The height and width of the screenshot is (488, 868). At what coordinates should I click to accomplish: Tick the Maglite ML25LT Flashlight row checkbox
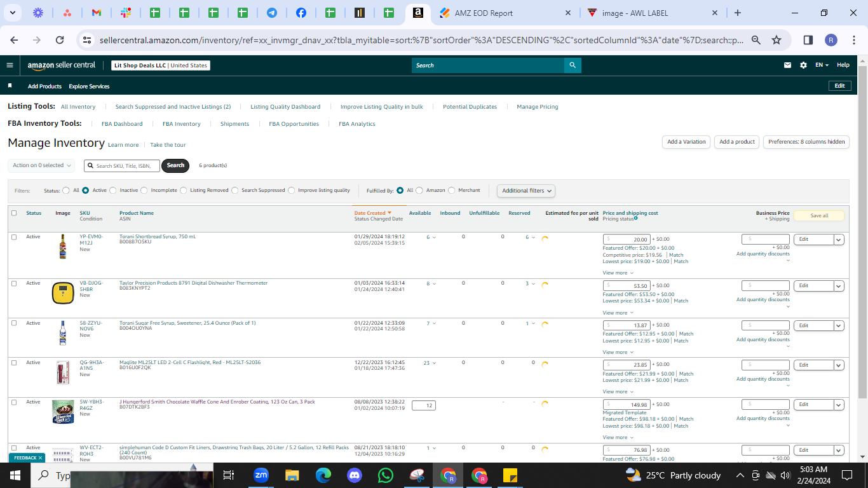[14, 363]
